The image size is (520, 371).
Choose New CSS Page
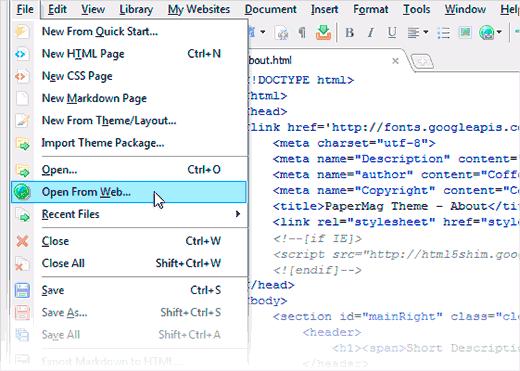click(x=129, y=76)
